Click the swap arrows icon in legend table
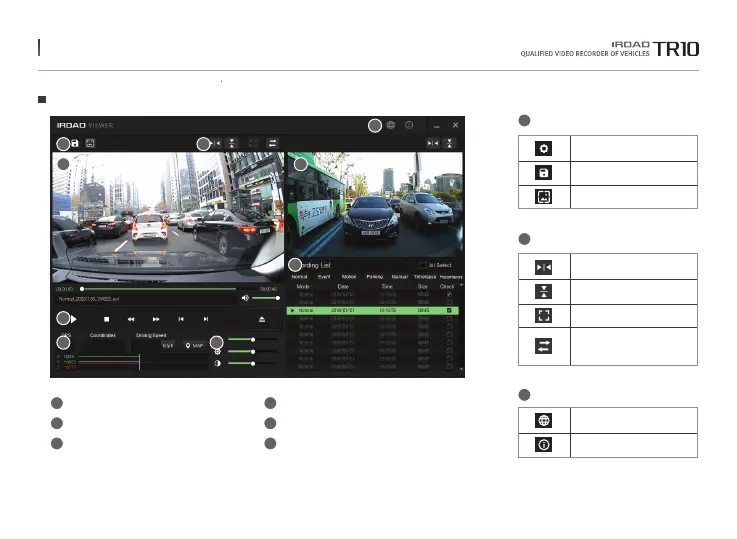Image resolution: width=737 pixels, height=539 pixels. point(543,346)
